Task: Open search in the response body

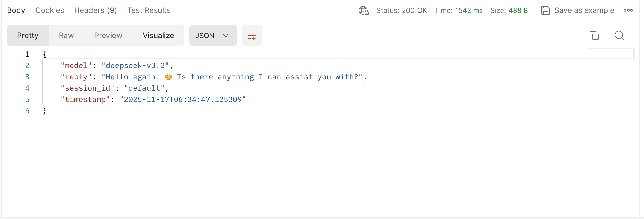Action: point(619,36)
